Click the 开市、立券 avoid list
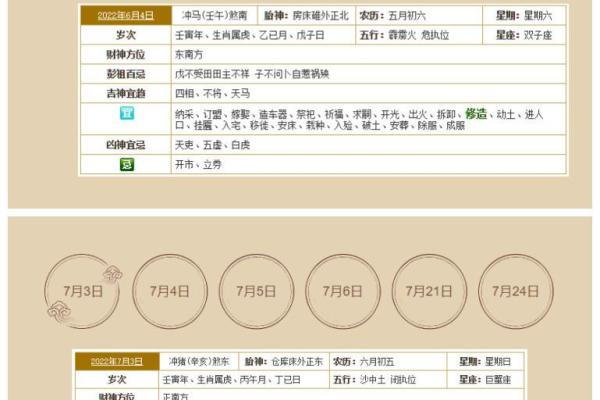The width and height of the screenshot is (600, 400). click(199, 164)
